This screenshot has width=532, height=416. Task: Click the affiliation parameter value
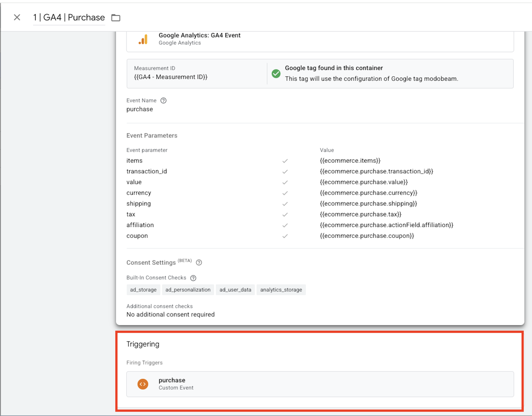click(x=386, y=225)
